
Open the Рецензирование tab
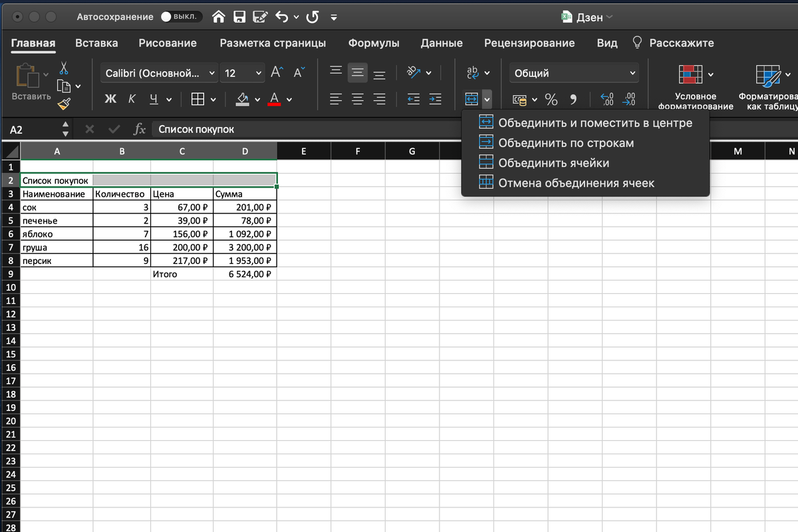(529, 43)
